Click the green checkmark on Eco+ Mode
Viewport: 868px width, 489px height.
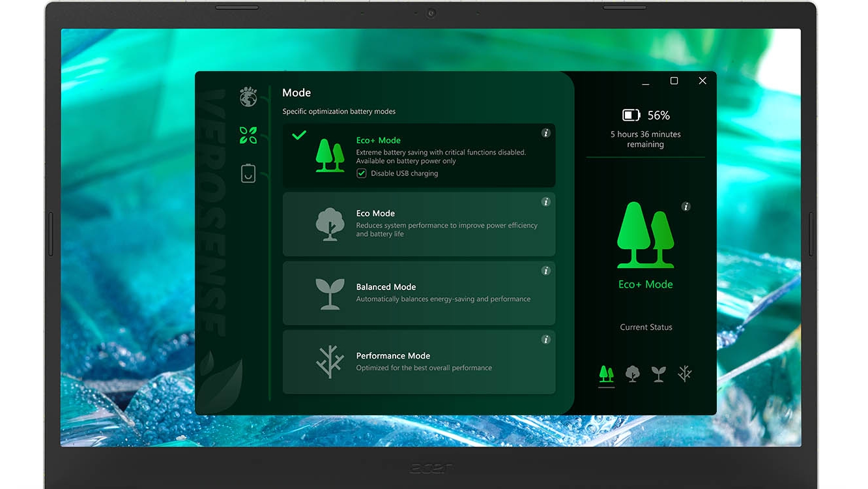pos(299,135)
